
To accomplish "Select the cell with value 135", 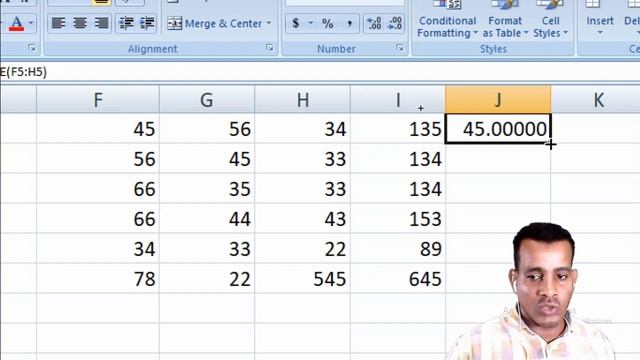I will pyautogui.click(x=398, y=129).
